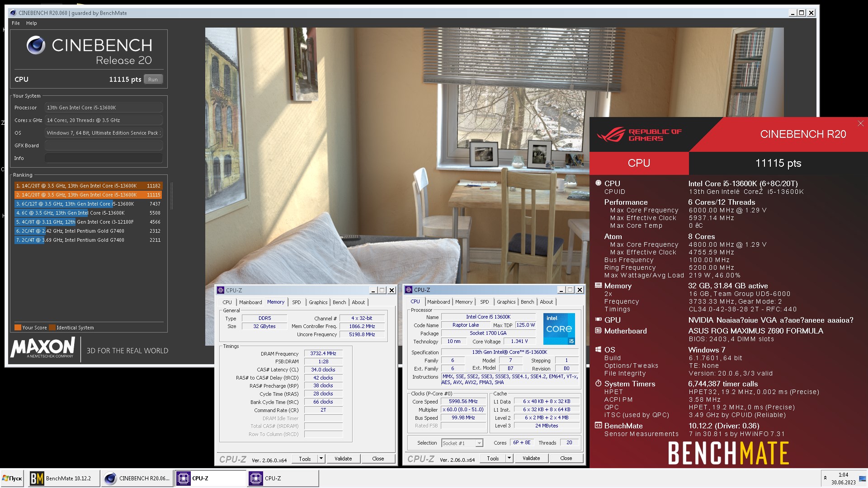Click the BenchMate section icon
The image size is (868, 488).
(598, 426)
